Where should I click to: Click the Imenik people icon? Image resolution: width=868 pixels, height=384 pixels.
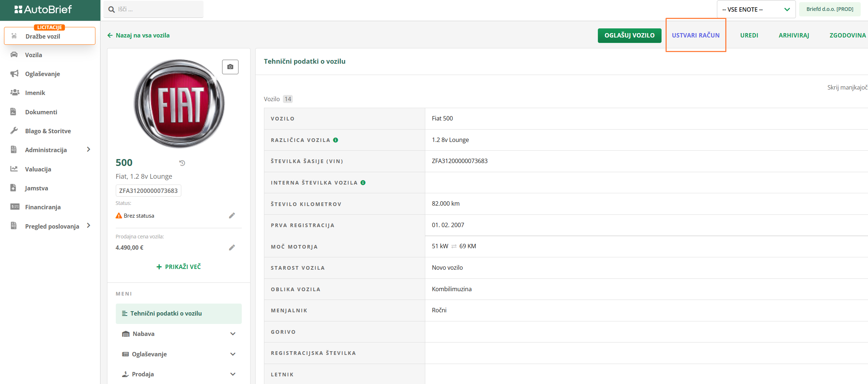point(15,92)
